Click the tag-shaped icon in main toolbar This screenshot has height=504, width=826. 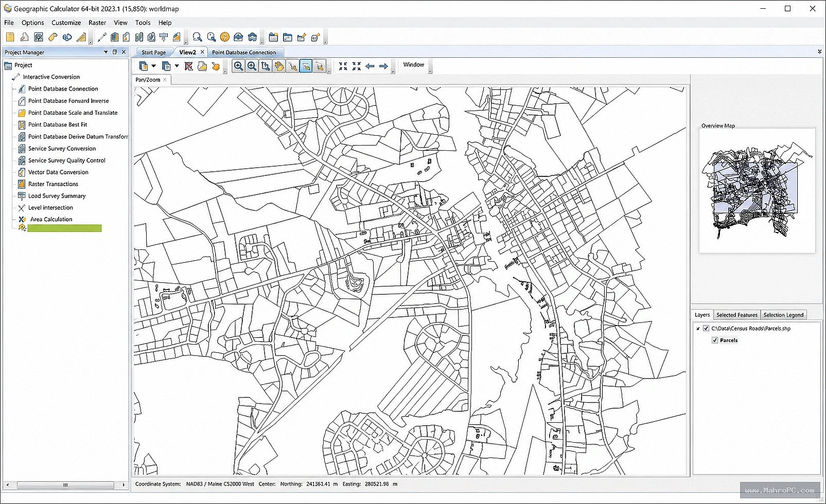(52, 37)
